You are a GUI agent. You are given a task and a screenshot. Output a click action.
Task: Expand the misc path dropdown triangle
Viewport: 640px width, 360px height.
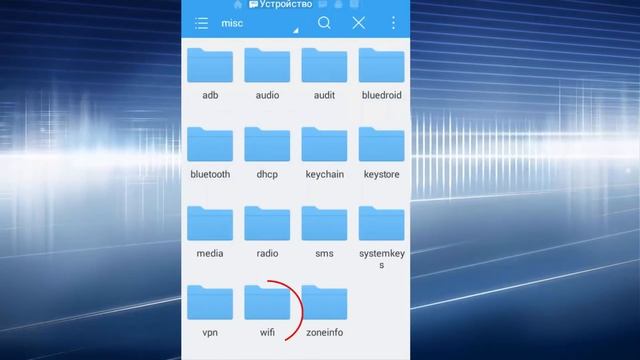tap(296, 30)
